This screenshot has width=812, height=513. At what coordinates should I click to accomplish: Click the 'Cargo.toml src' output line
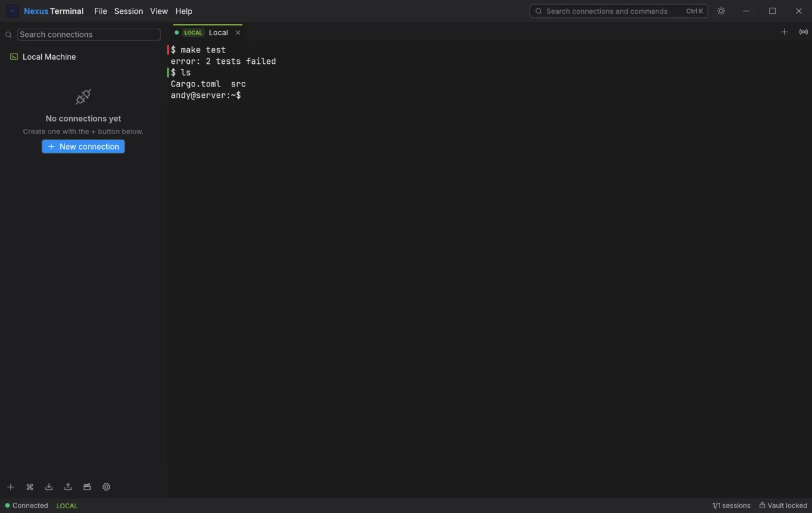point(208,84)
